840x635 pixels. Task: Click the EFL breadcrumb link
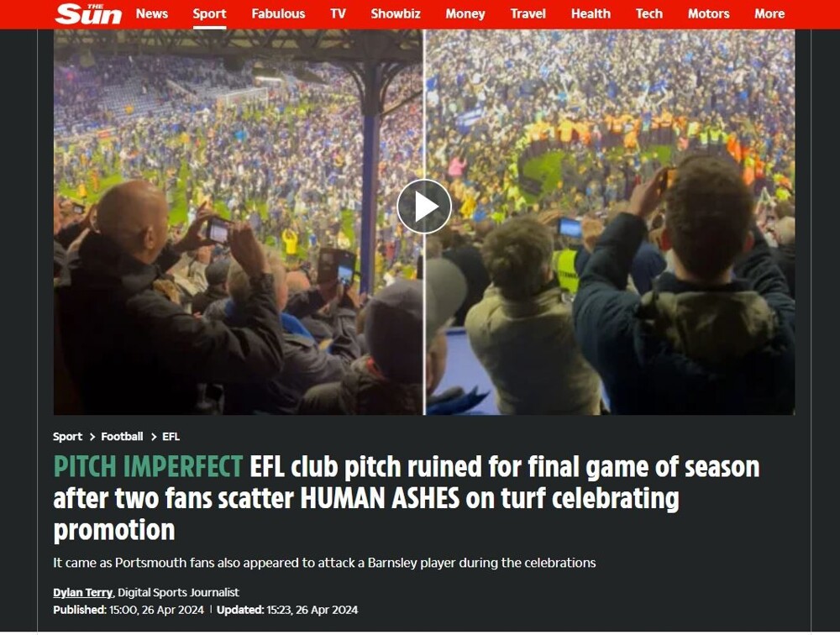click(171, 437)
